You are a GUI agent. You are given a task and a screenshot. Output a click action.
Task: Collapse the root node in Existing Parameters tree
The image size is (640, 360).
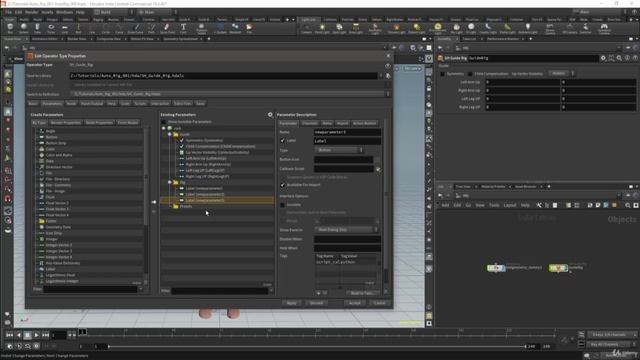click(x=164, y=128)
